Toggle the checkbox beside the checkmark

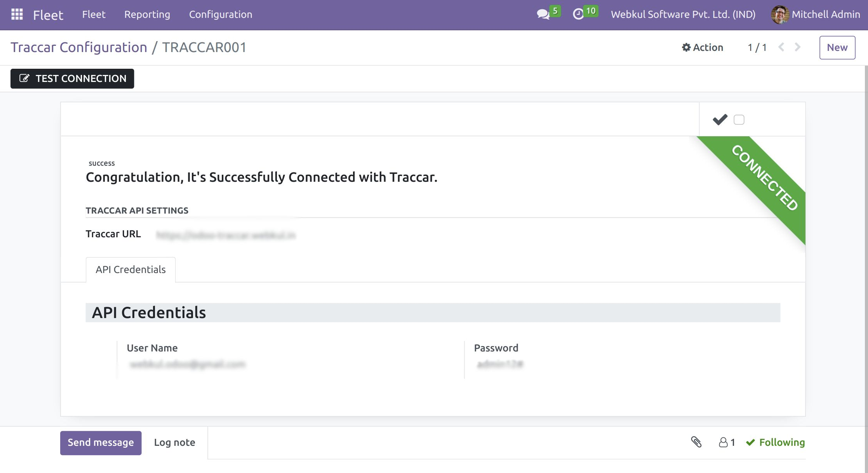pos(739,120)
